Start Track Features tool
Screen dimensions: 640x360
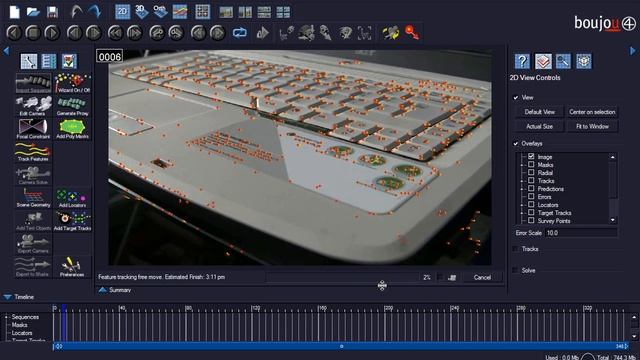(x=33, y=152)
